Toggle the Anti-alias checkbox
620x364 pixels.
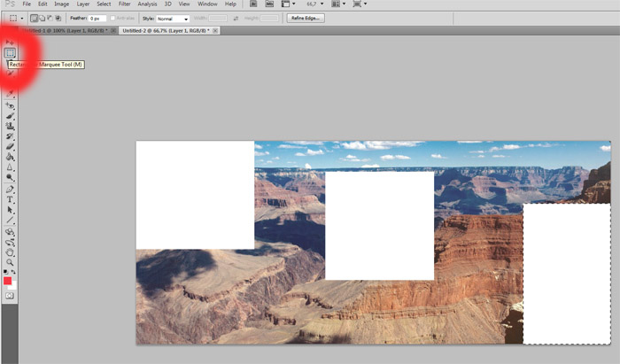(112, 19)
